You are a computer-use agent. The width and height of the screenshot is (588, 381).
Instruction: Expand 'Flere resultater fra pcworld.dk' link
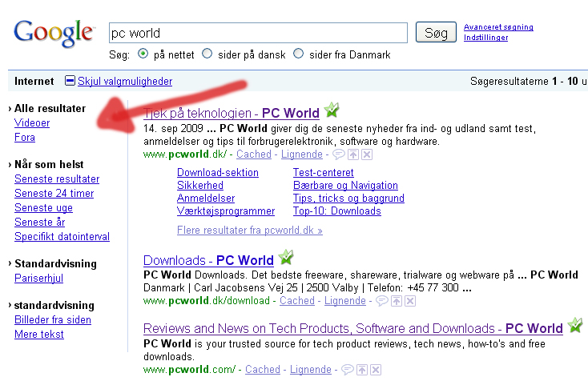[x=249, y=231]
